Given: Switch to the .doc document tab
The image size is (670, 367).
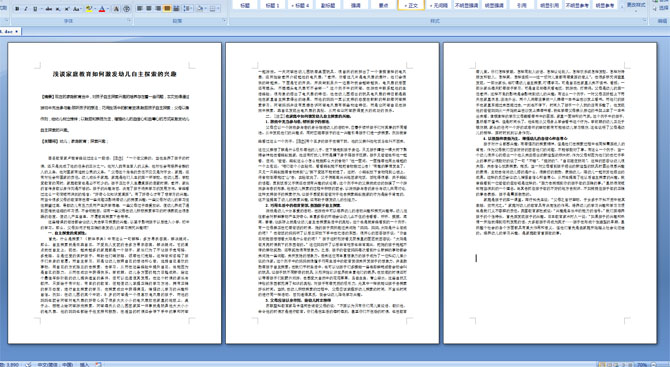Looking at the screenshot, I should point(10,32).
